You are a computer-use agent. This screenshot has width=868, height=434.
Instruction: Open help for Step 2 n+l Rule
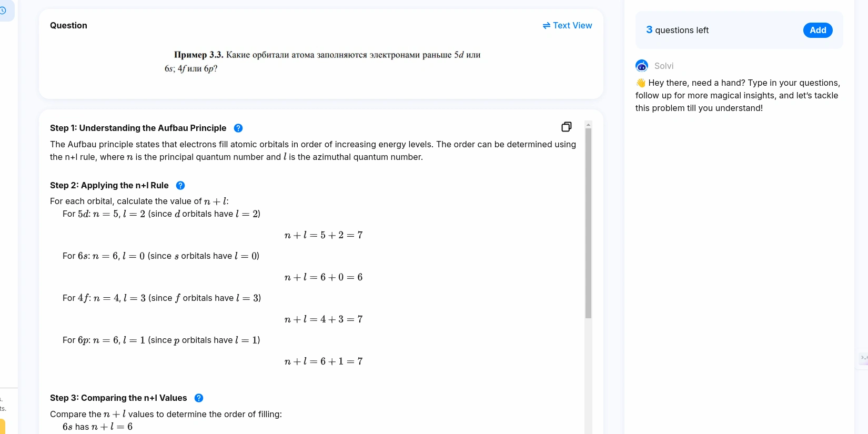pyautogui.click(x=180, y=186)
